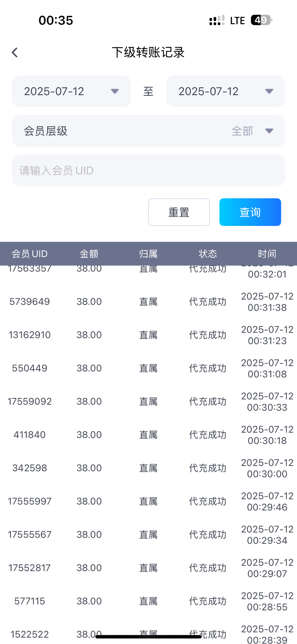Screen dimensions: 297x644
Task: Expand the 会员层级 level selector
Action: tap(148, 131)
